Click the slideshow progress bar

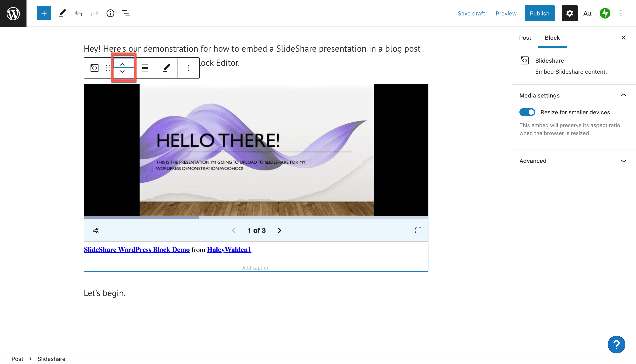point(256,218)
